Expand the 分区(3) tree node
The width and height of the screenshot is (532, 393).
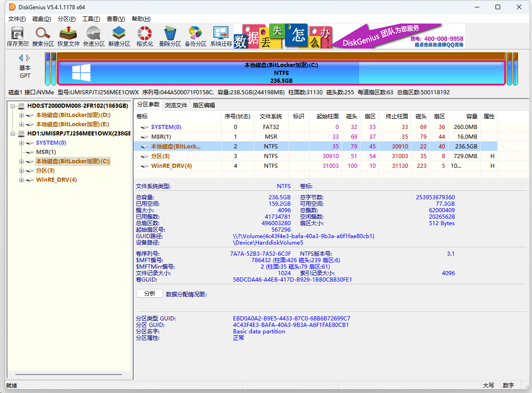tap(21, 170)
